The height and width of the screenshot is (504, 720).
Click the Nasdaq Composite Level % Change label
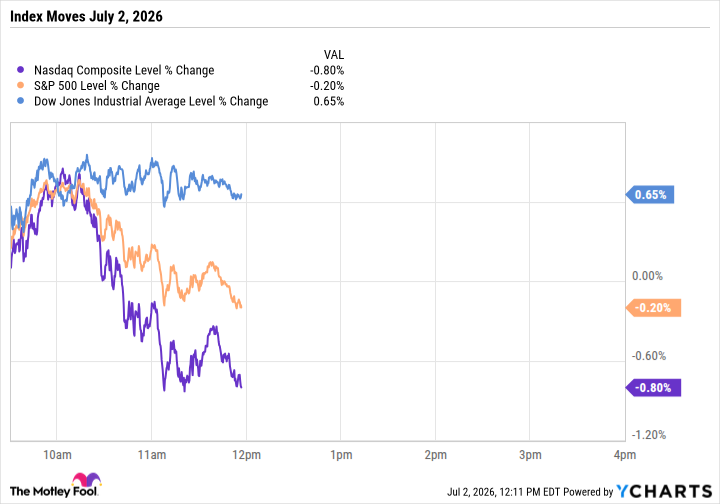pyautogui.click(x=124, y=70)
